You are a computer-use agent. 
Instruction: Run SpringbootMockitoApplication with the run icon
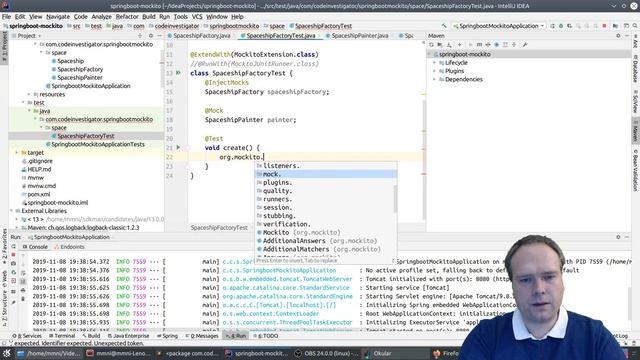pos(552,26)
